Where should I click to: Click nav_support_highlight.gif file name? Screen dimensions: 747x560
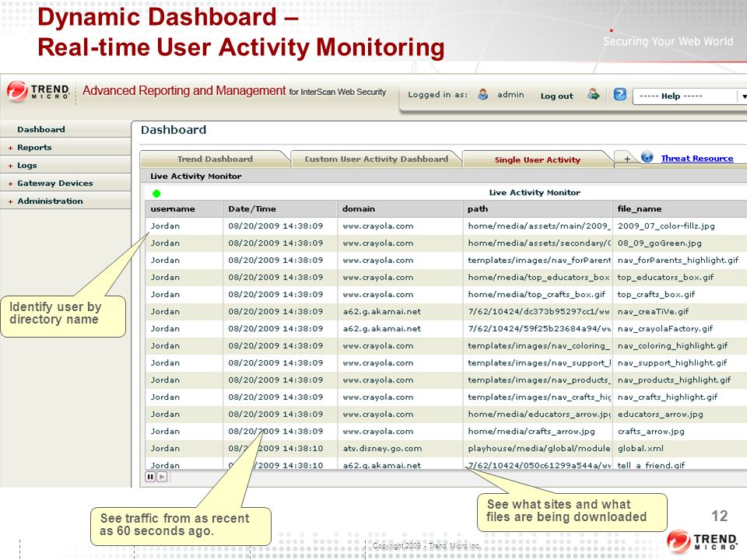pos(672,363)
